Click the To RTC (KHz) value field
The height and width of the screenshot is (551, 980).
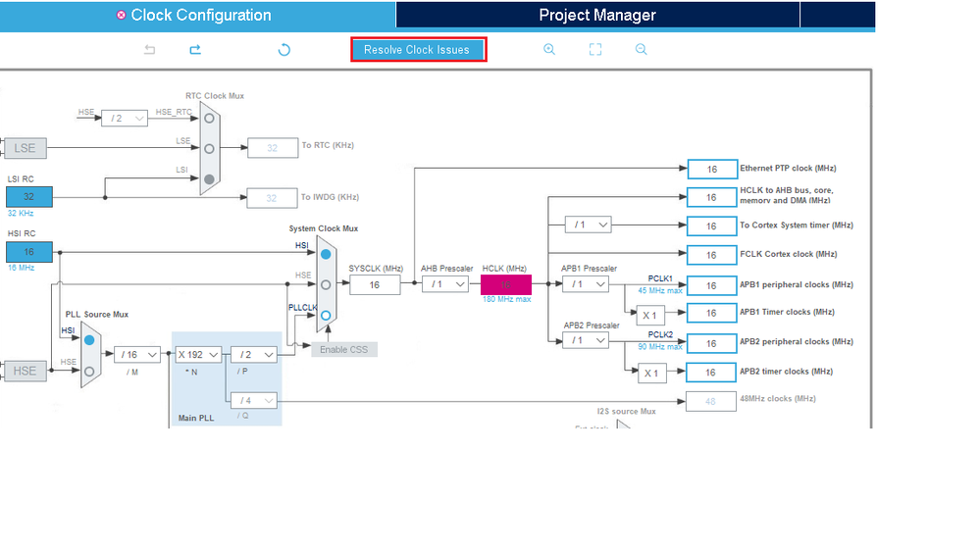(273, 148)
